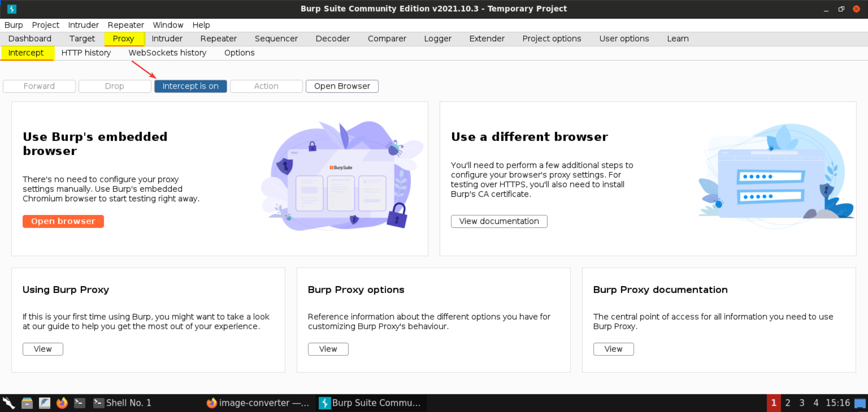
Task: Switch to the Repeater tool tab
Action: coord(218,38)
